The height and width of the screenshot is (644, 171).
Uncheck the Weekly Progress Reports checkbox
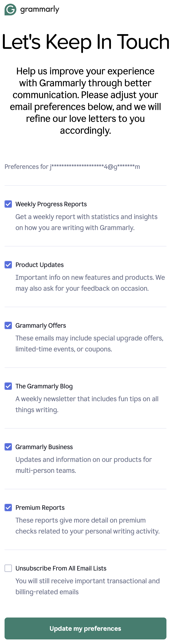pos(8,204)
